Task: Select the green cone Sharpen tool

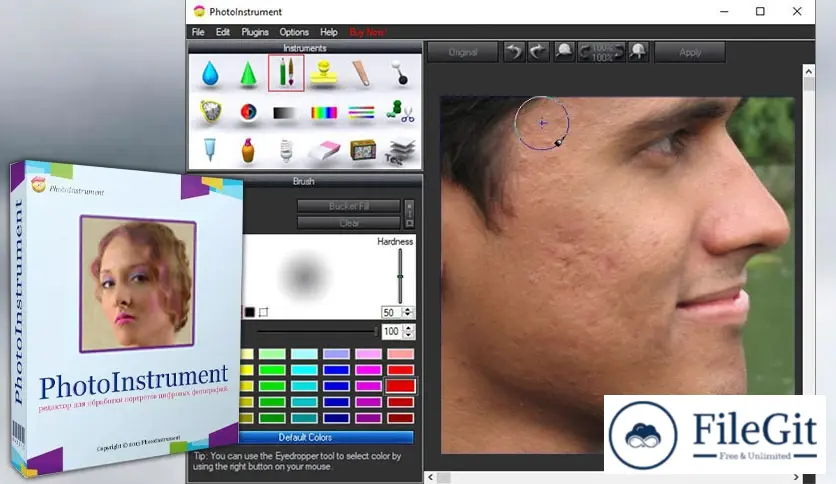Action: 248,74
